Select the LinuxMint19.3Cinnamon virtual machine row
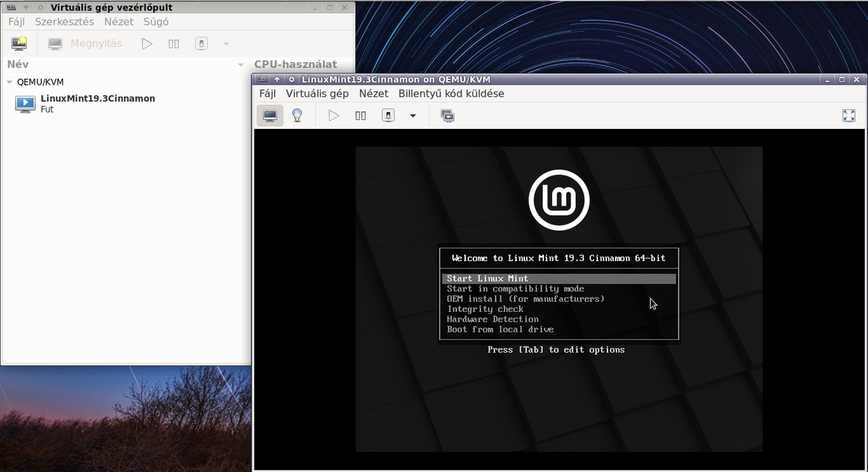Viewport: 868px width, 472px height. (x=125, y=103)
